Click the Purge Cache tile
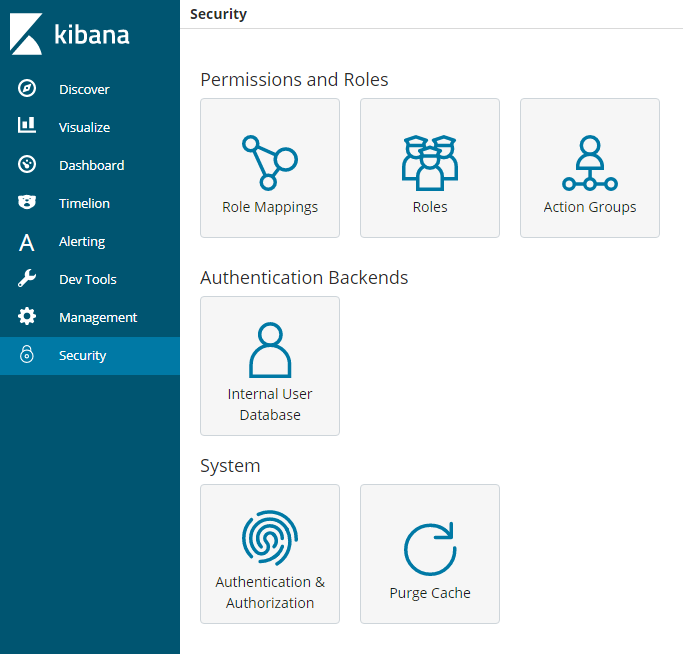 pyautogui.click(x=430, y=554)
